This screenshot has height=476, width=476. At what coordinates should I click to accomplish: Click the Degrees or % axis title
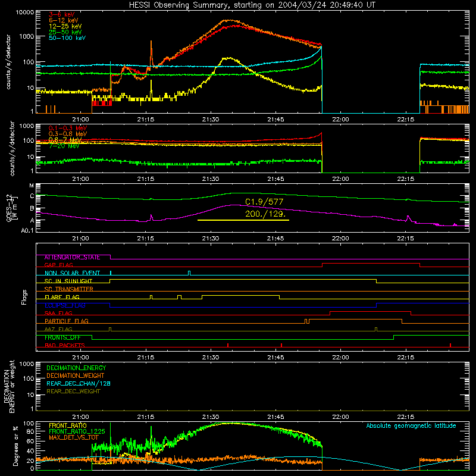tap(15, 446)
